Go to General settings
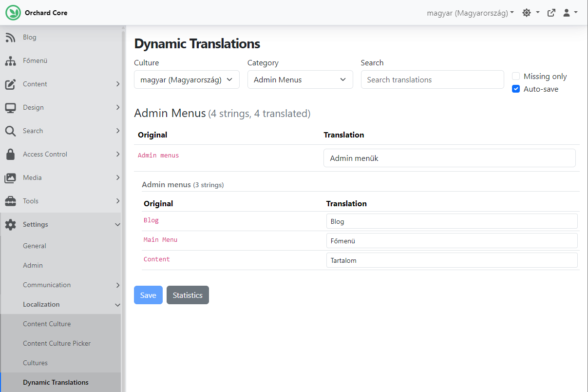 click(60, 246)
